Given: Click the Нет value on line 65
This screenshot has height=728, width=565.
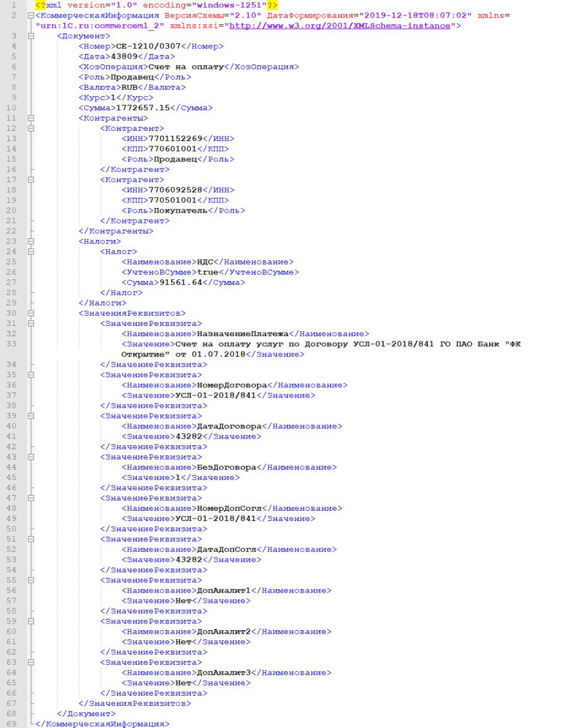Looking at the screenshot, I should pyautogui.click(x=183, y=682).
